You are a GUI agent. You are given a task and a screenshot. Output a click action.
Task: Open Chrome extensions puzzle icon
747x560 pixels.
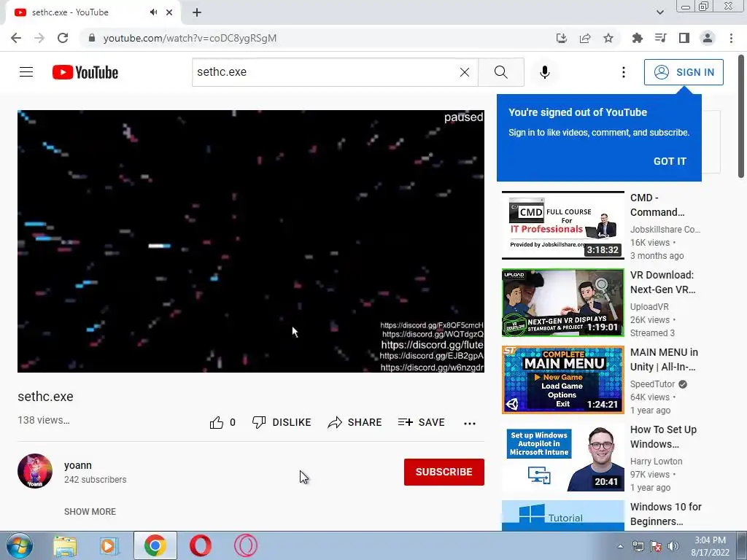(x=637, y=38)
